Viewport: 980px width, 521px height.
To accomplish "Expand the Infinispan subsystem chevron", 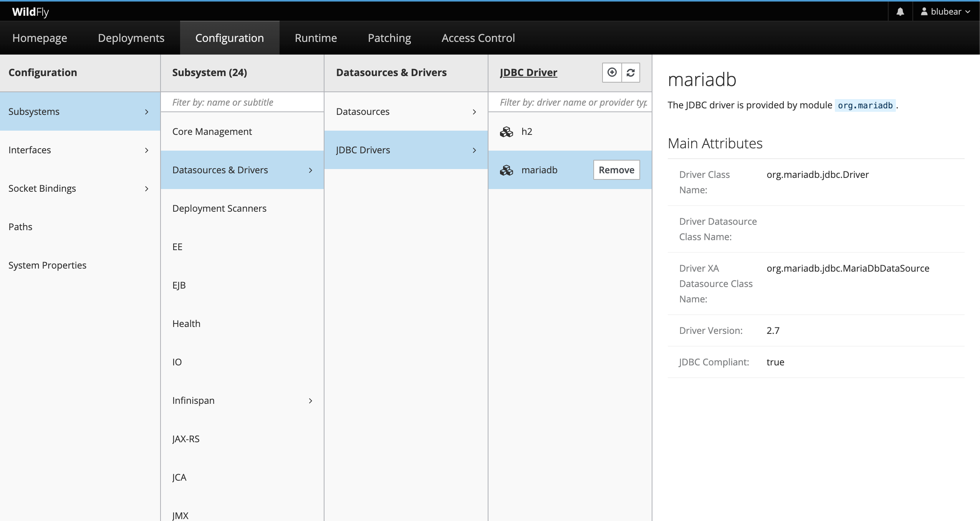I will pos(310,401).
